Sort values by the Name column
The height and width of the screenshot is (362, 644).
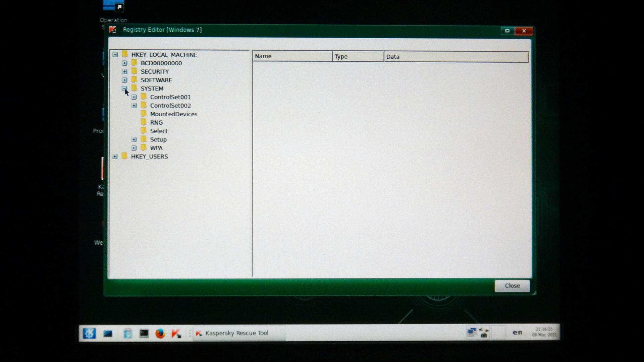pyautogui.click(x=292, y=56)
